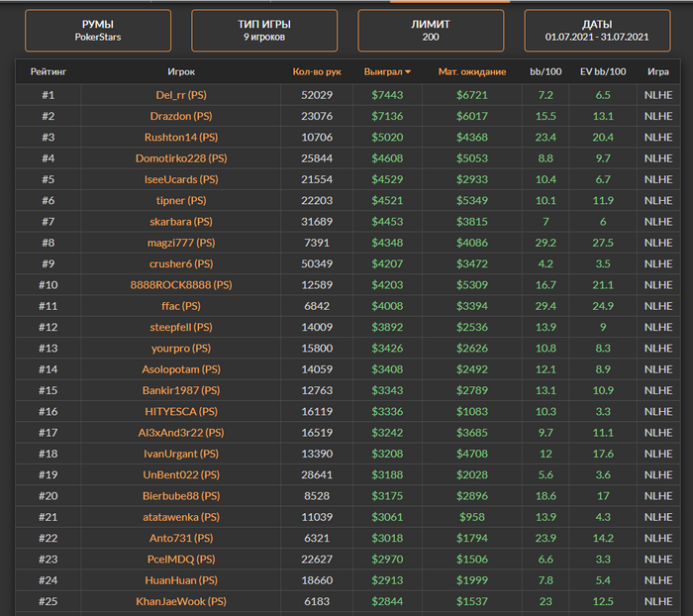Click the EV bb/100 column header
Viewport: 693px width, 616px height.
pos(603,72)
